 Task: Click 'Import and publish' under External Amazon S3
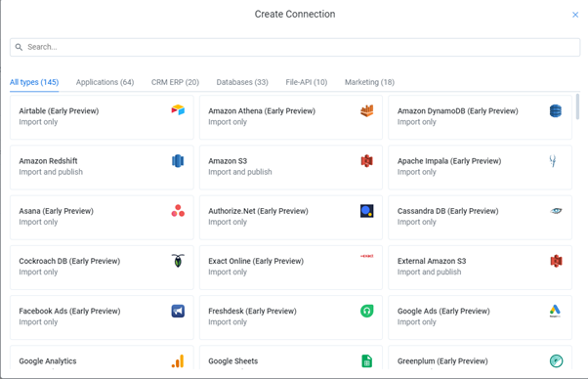[430, 273]
